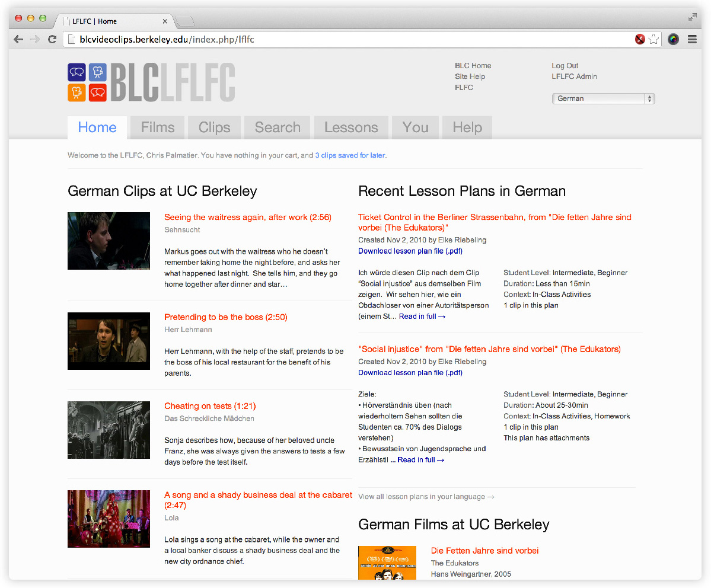Open the LFLFC Admin link
This screenshot has width=711, height=588.
pyautogui.click(x=574, y=76)
